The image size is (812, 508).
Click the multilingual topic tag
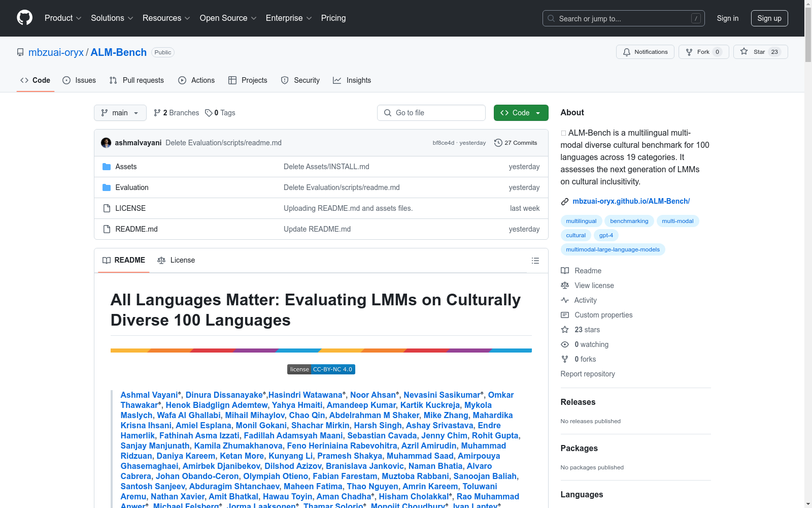[581, 221]
